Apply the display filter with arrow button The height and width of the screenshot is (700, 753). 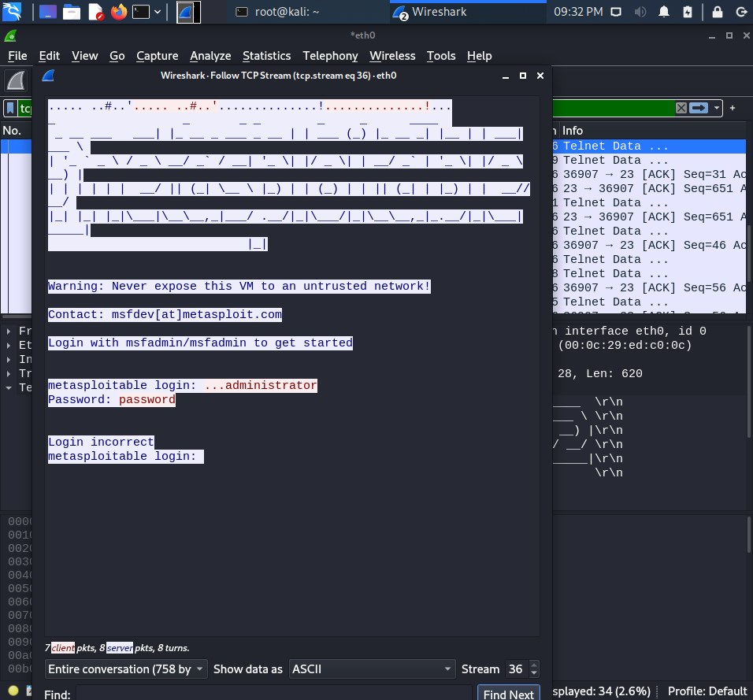coord(699,108)
